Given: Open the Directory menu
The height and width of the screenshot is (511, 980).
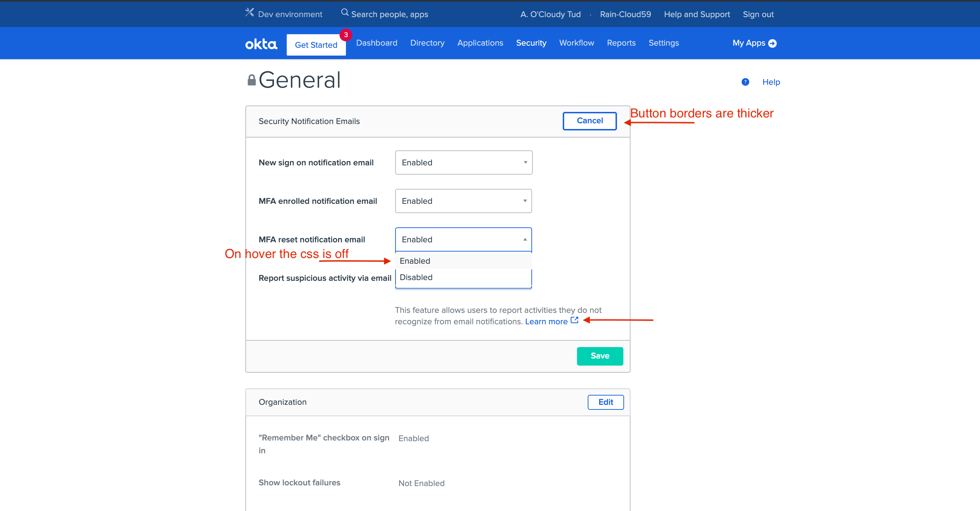Looking at the screenshot, I should pos(427,43).
